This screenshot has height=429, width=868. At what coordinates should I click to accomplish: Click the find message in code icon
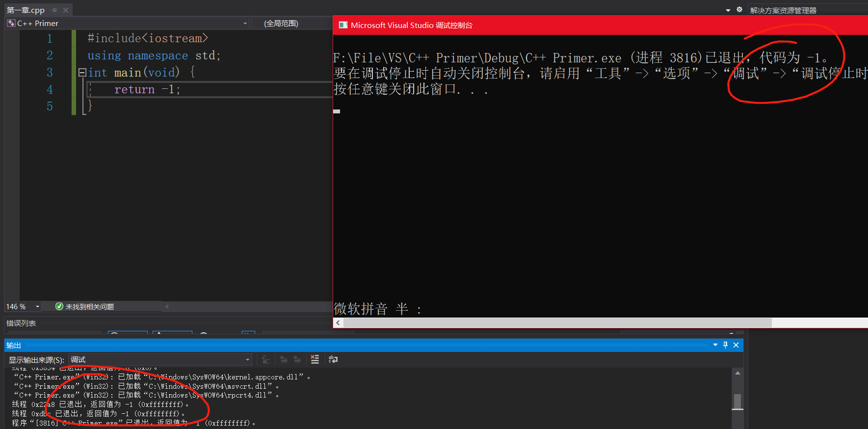265,360
